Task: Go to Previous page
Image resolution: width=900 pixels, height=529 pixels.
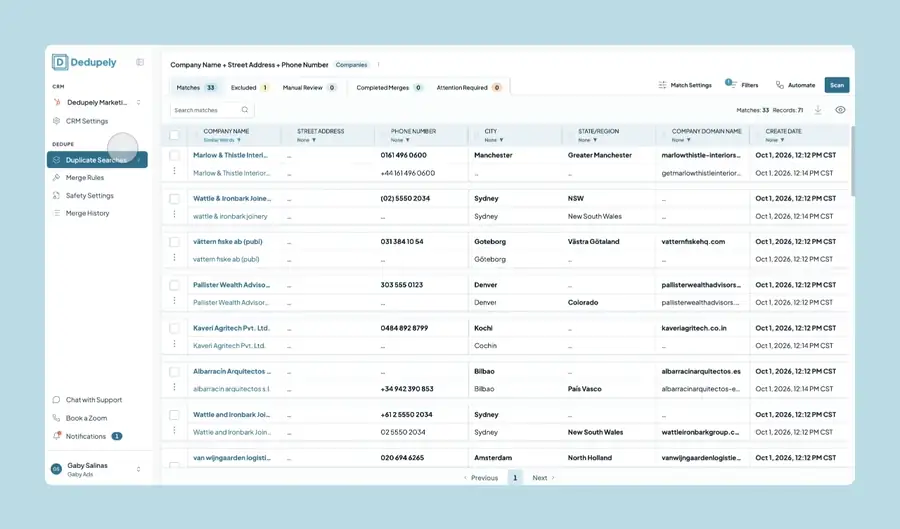Action: point(481,478)
